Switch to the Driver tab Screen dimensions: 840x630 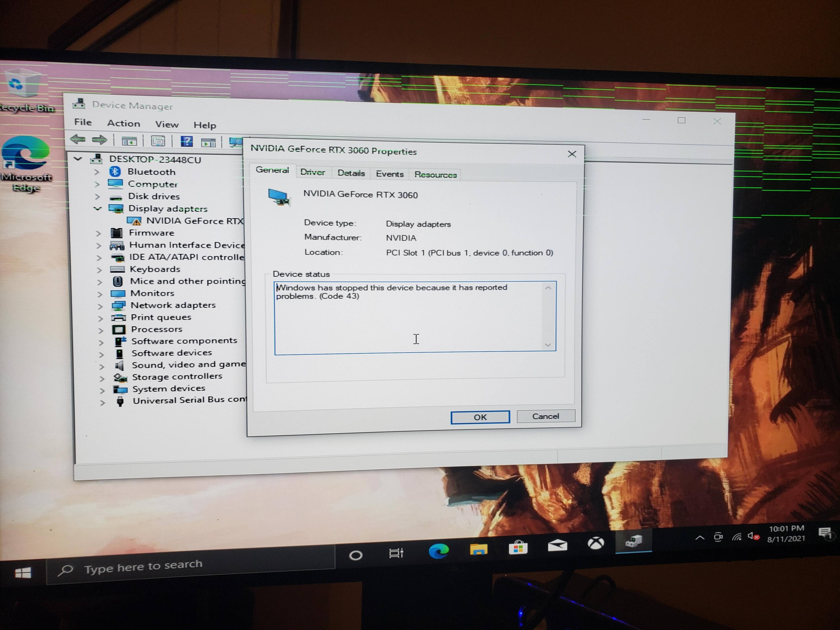pos(313,172)
